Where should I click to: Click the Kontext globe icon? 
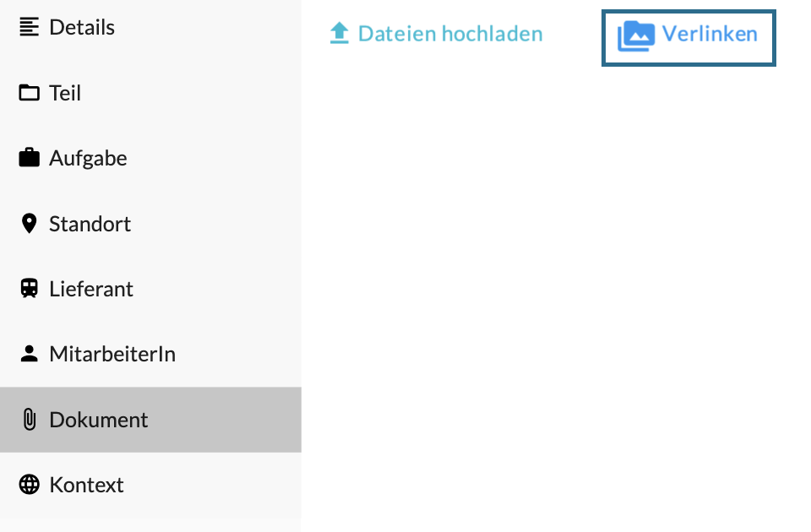[30, 485]
